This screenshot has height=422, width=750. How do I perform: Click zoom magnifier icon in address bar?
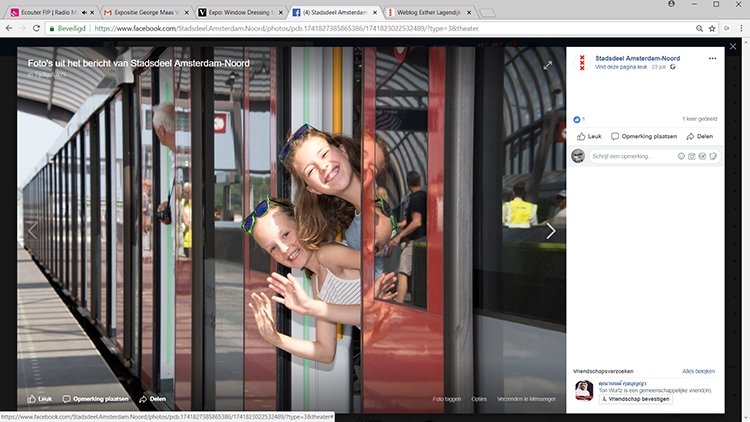coord(699,29)
